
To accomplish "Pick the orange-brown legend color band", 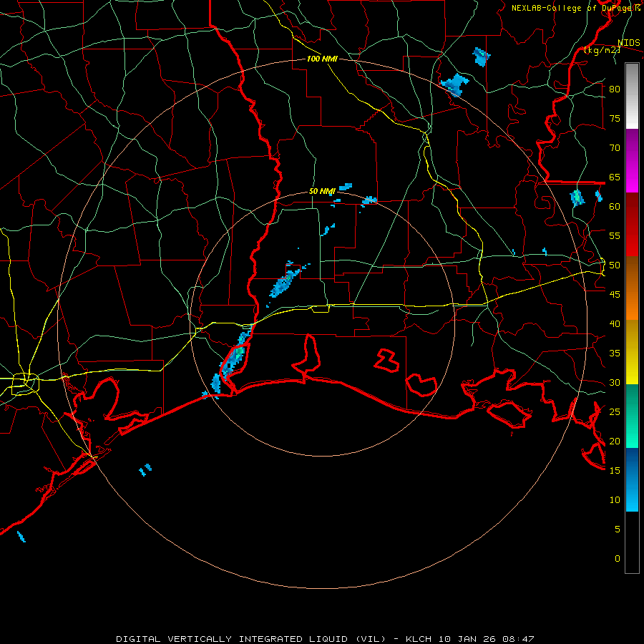I will click(x=632, y=288).
